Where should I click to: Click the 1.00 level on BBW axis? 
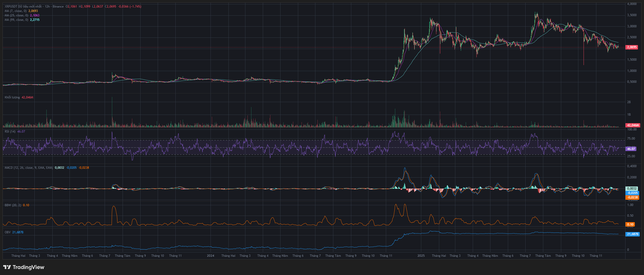coord(630,205)
